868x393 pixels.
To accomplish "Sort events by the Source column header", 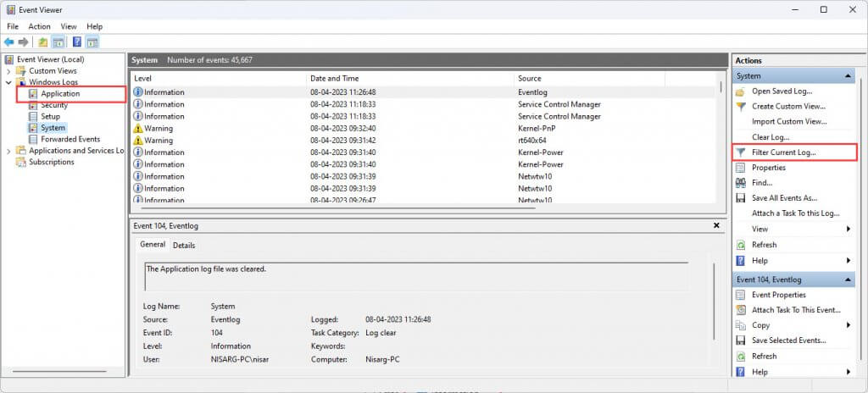I will [x=589, y=79].
